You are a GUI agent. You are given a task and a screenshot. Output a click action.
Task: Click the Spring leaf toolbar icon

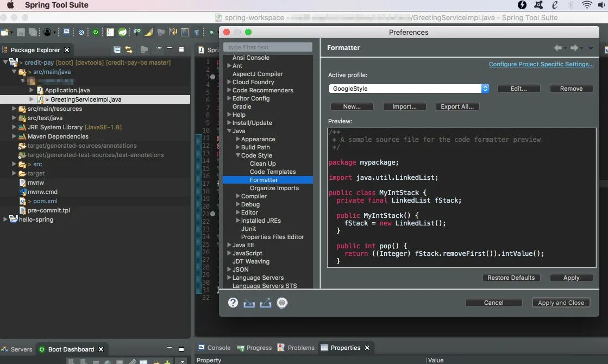click(122, 32)
